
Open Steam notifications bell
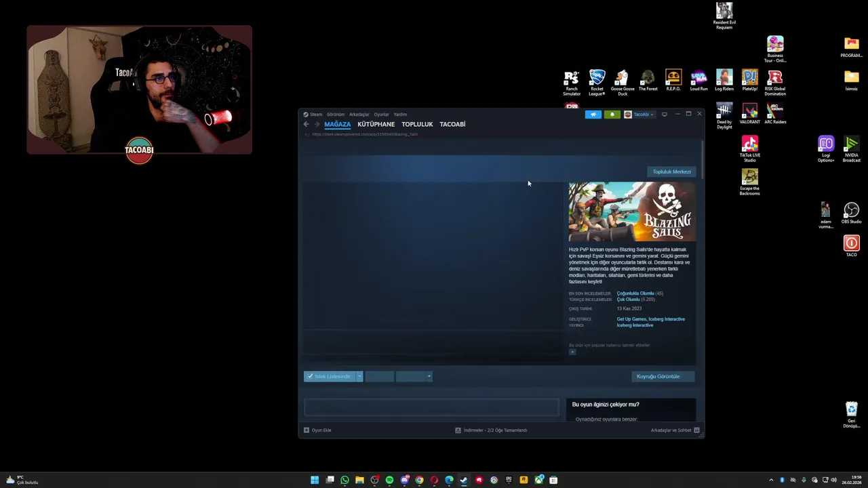(612, 115)
